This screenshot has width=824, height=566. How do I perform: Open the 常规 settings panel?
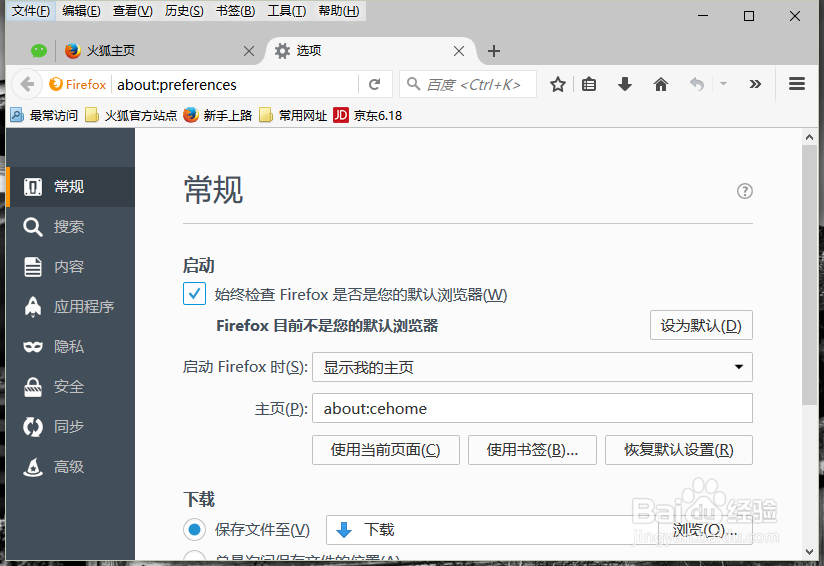[70, 187]
